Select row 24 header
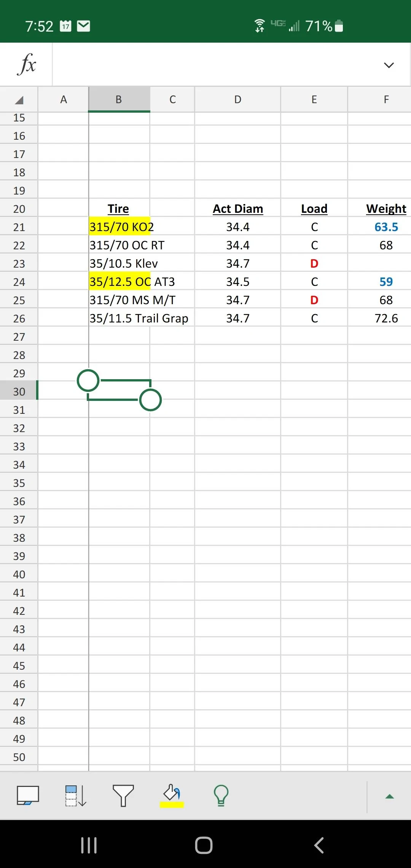The image size is (411, 868). coord(19,282)
